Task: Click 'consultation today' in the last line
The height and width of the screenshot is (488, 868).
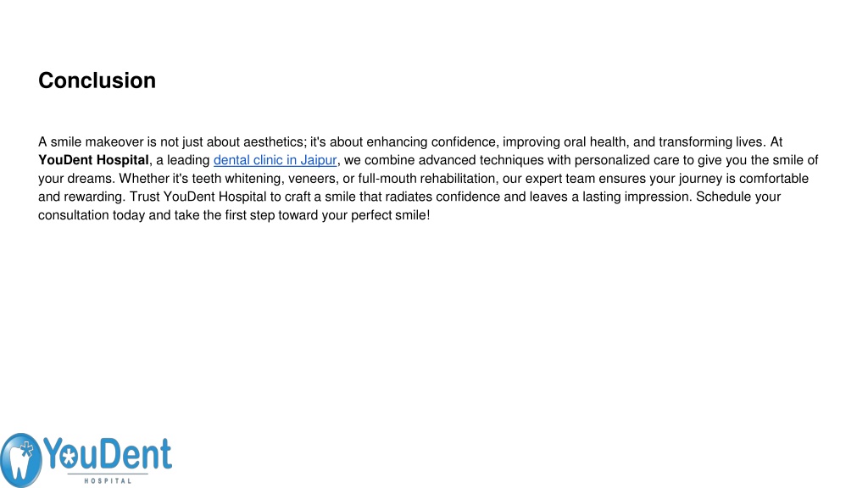Action: click(x=92, y=215)
